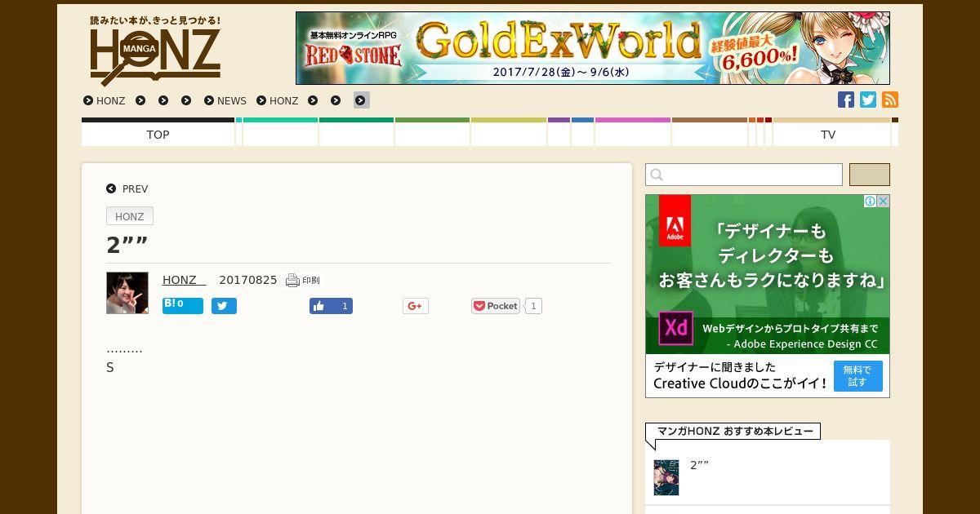Open the GoldExWorld Red Stone banner ad

click(593, 48)
